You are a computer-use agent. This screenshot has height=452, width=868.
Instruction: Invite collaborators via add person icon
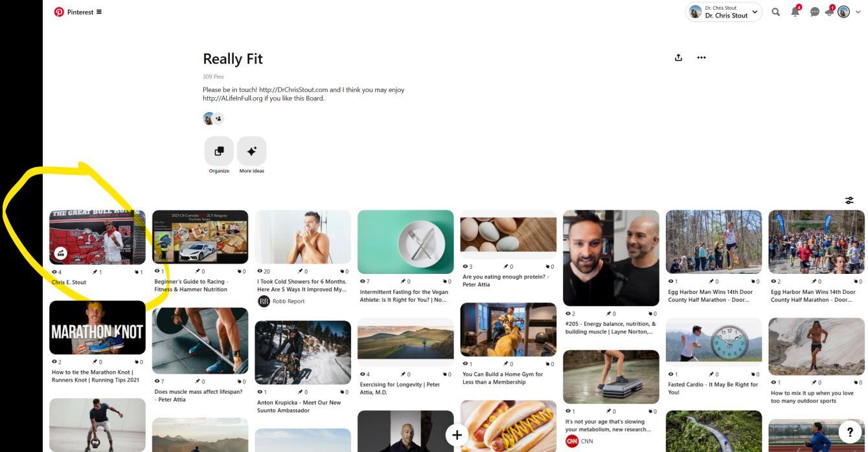218,119
